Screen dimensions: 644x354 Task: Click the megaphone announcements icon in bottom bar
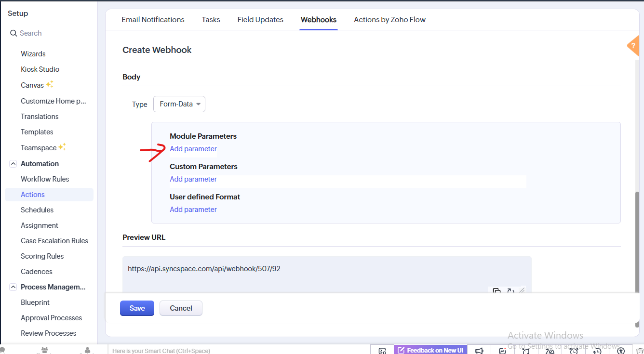pos(479,351)
